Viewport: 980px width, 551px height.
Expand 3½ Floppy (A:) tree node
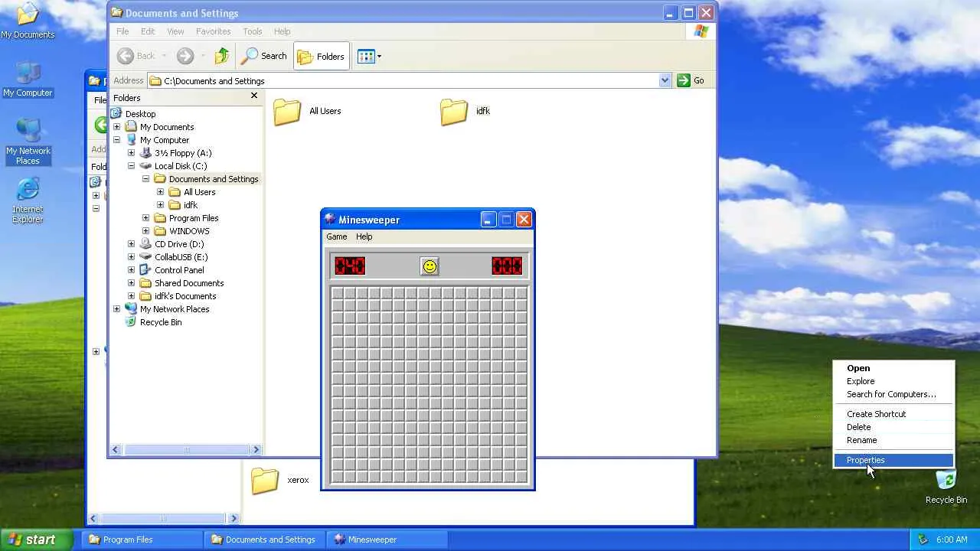pos(131,153)
